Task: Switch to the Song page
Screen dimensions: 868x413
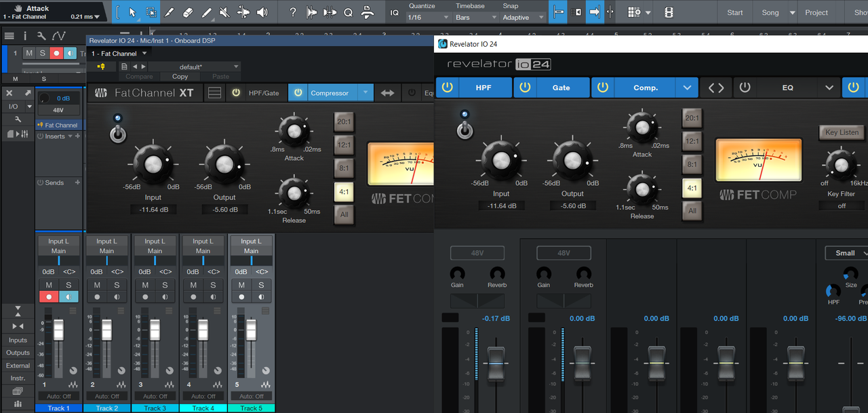Action: click(x=770, y=12)
